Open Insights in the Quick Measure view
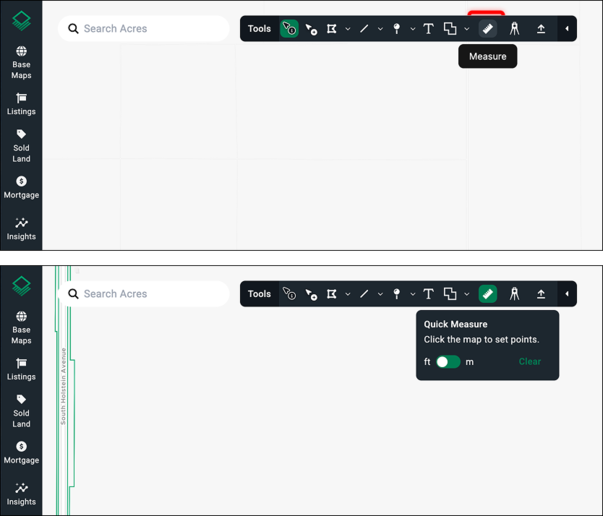Viewport: 603px width, 516px height. [21, 495]
